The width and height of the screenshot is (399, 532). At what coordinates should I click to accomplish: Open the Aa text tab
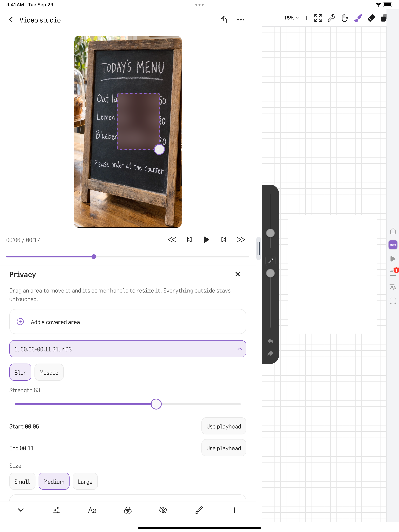tap(92, 510)
